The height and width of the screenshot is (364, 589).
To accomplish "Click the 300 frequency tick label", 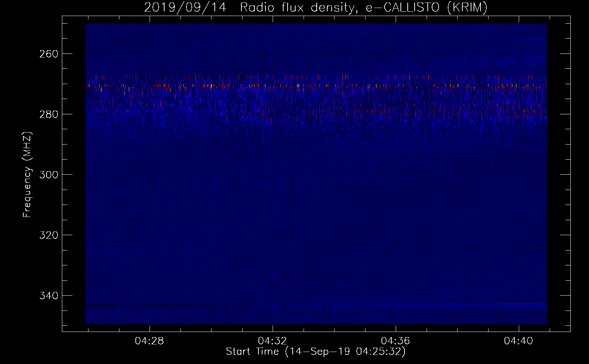I will [x=48, y=175].
